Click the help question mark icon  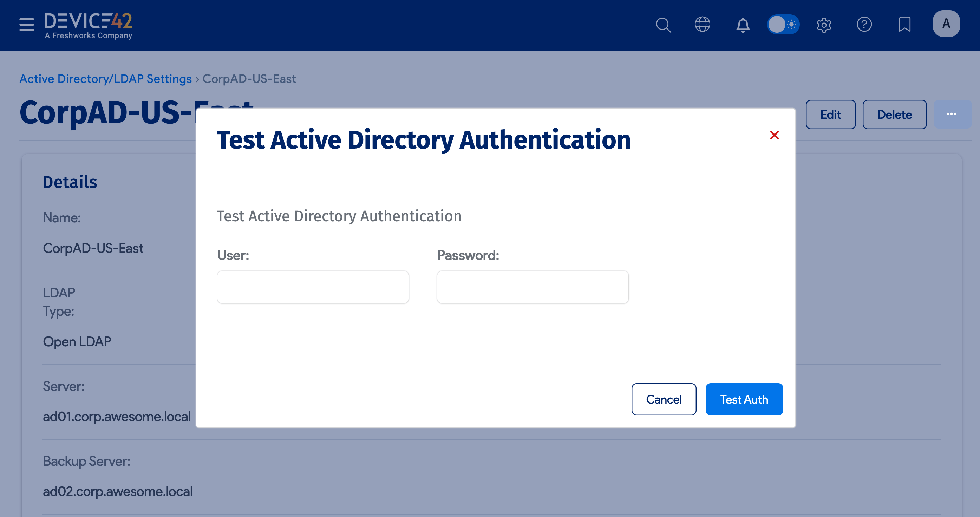pyautogui.click(x=864, y=25)
